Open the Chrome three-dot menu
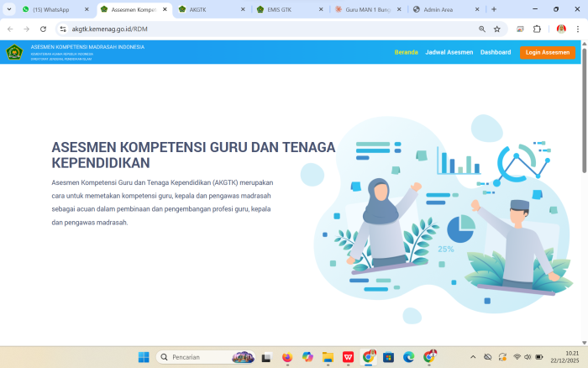588x368 pixels. tap(578, 29)
